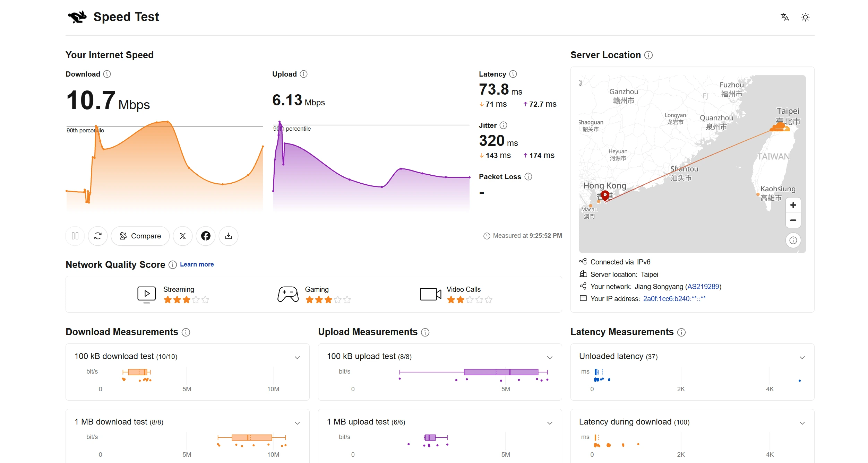The height and width of the screenshot is (463, 868).
Task: Zoom in on the server map
Action: click(x=793, y=205)
